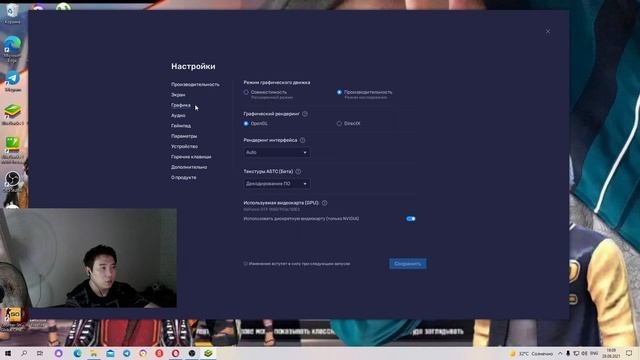Open Task View on the taskbar
The width and height of the screenshot is (640, 360).
[x=40, y=353]
